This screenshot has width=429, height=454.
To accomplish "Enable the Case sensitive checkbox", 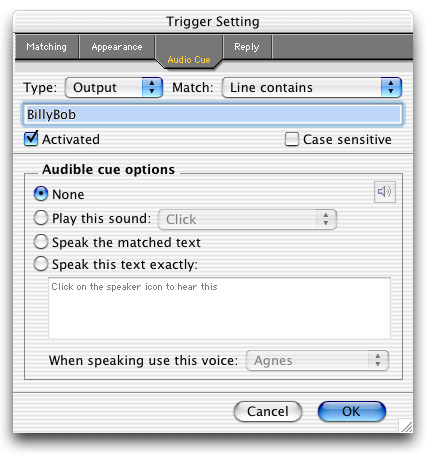I will [x=292, y=139].
